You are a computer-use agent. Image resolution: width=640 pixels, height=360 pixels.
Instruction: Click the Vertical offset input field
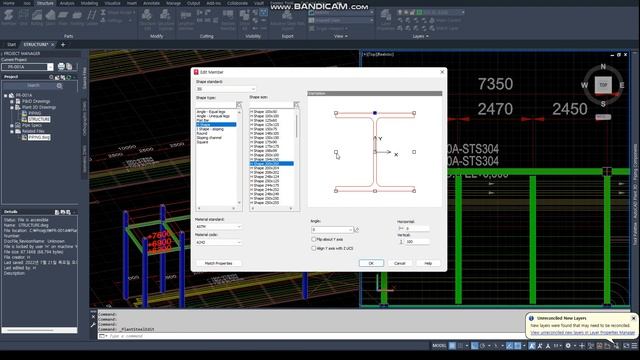tap(417, 242)
